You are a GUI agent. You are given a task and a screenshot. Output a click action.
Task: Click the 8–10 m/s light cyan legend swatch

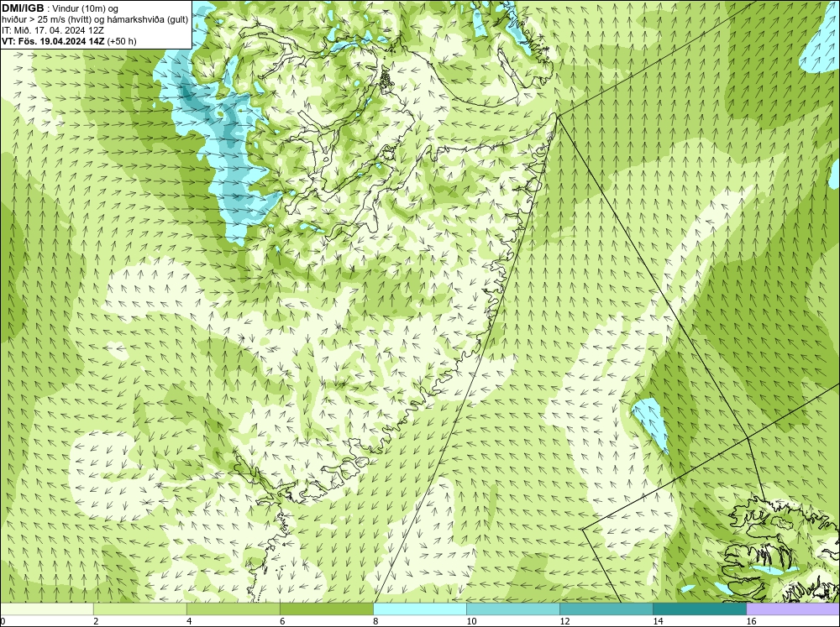point(420,609)
